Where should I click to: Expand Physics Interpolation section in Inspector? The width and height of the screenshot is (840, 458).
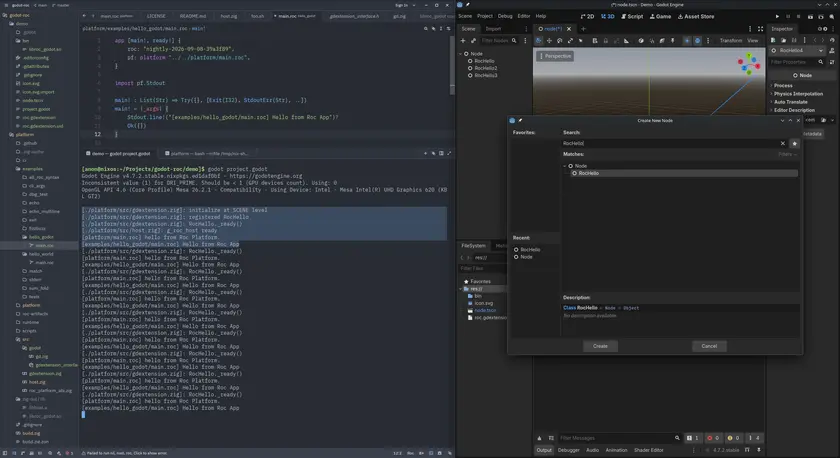tap(798, 94)
